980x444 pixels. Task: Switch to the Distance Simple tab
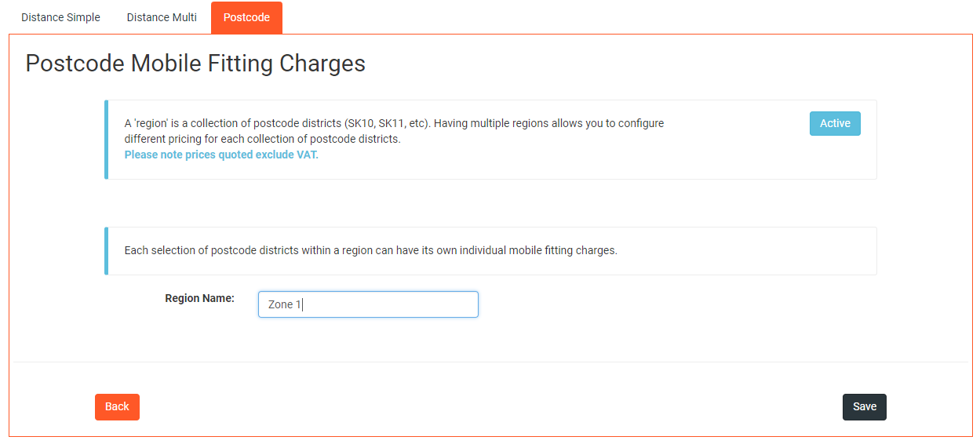[x=60, y=17]
